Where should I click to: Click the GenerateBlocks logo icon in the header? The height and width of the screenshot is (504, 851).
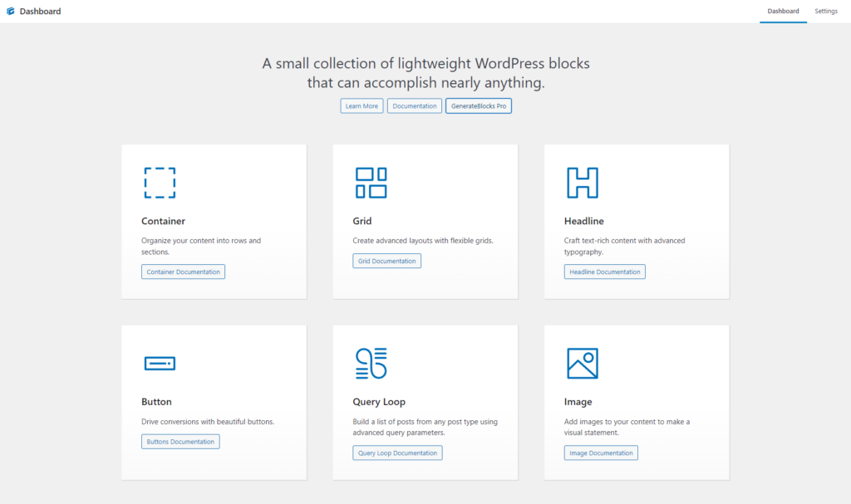10,11
